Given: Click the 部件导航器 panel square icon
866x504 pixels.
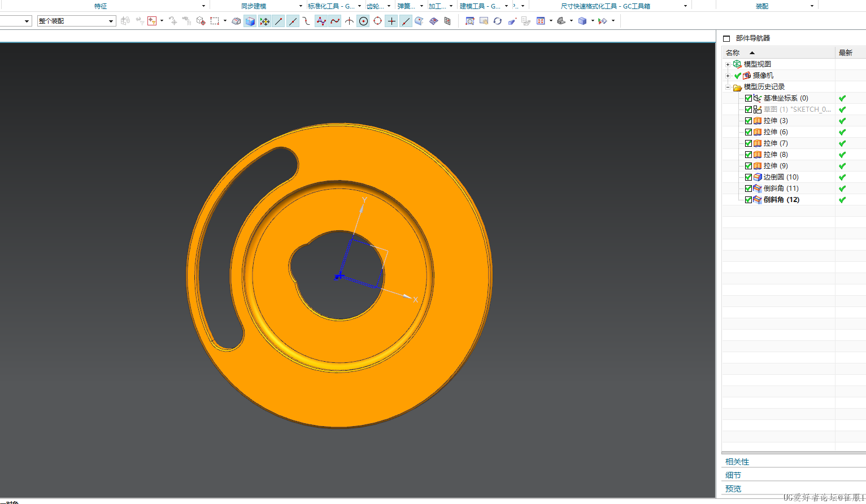Looking at the screenshot, I should pyautogui.click(x=726, y=38).
